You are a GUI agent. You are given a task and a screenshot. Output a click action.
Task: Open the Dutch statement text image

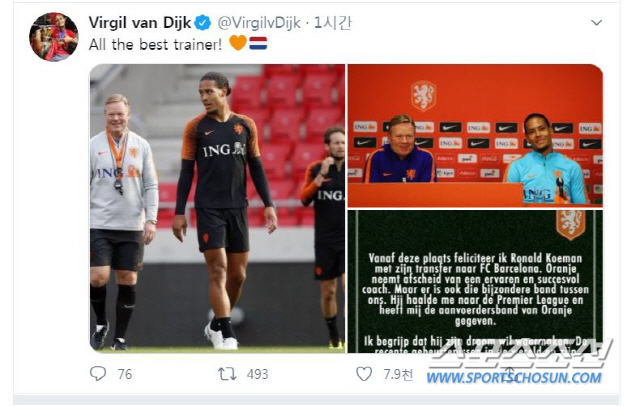[x=475, y=282]
